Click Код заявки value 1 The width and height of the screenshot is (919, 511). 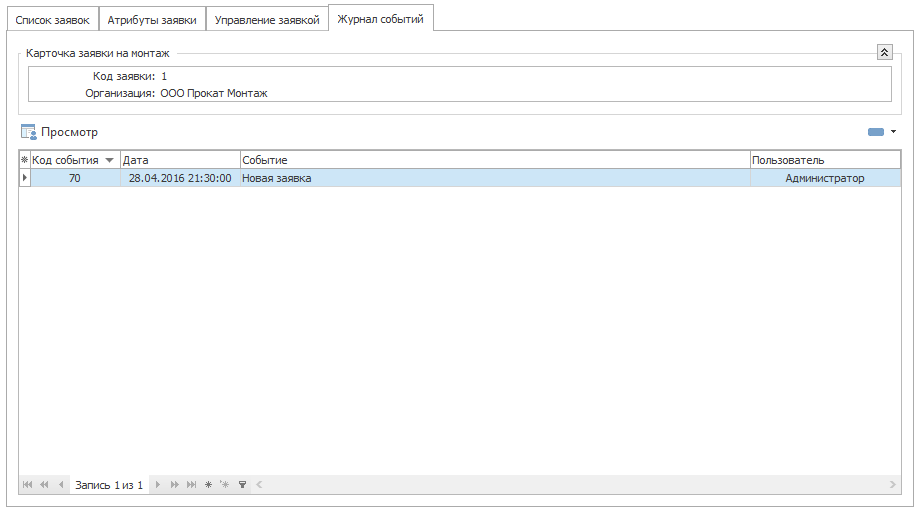164,76
